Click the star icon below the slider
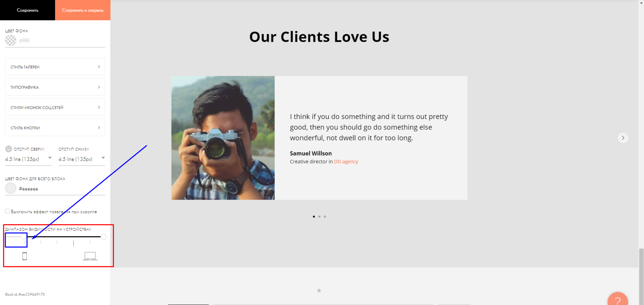This screenshot has width=644, height=305. click(x=319, y=290)
